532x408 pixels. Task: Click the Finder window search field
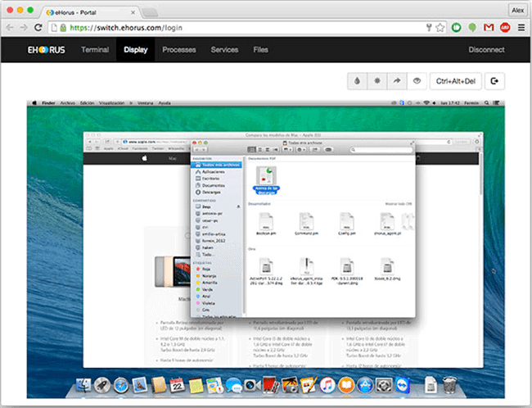click(x=381, y=149)
